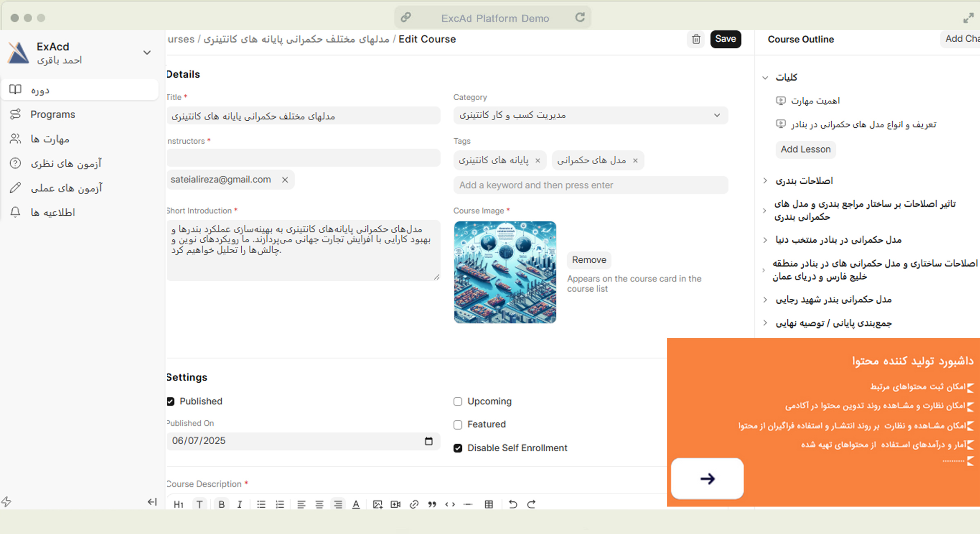Collapse the sidebar with arrow icon

152,502
